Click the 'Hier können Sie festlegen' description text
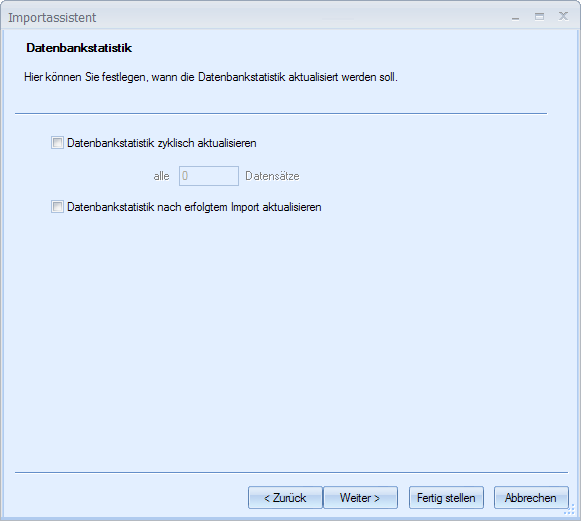This screenshot has height=521, width=581. click(211, 77)
